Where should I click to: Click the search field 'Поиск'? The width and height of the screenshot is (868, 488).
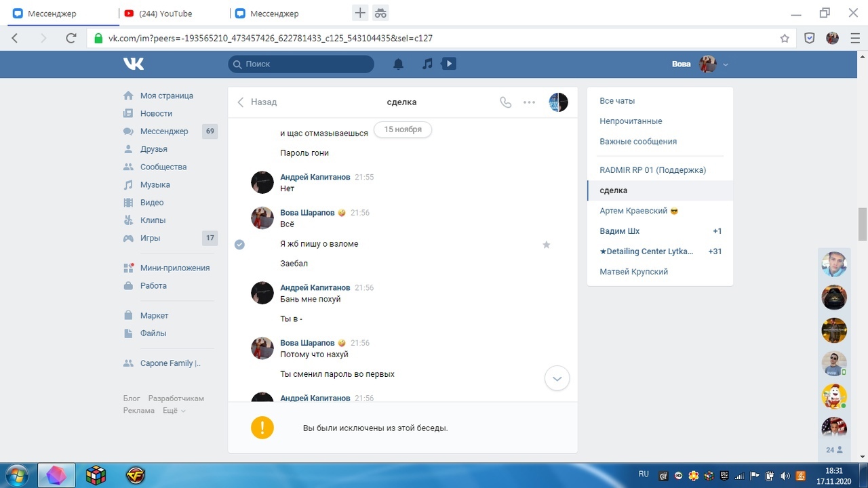pos(301,64)
